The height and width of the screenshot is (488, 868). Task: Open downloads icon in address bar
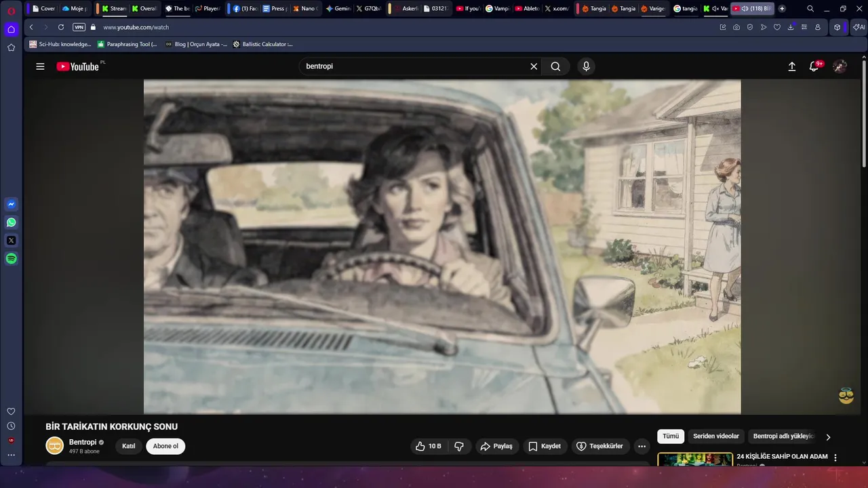[x=791, y=27]
